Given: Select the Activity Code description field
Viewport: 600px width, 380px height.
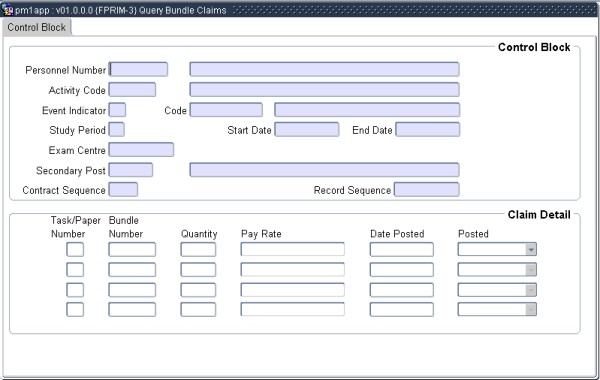Looking at the screenshot, I should click(x=324, y=90).
